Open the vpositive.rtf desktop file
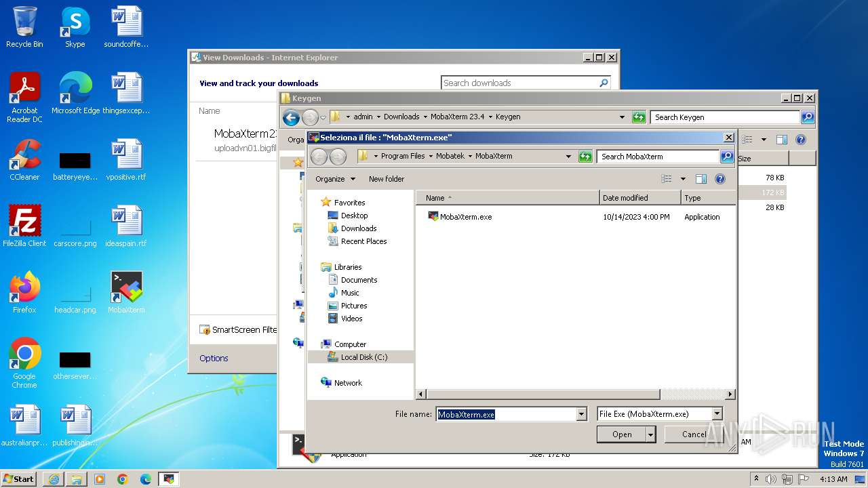The image size is (868, 488). tap(126, 160)
